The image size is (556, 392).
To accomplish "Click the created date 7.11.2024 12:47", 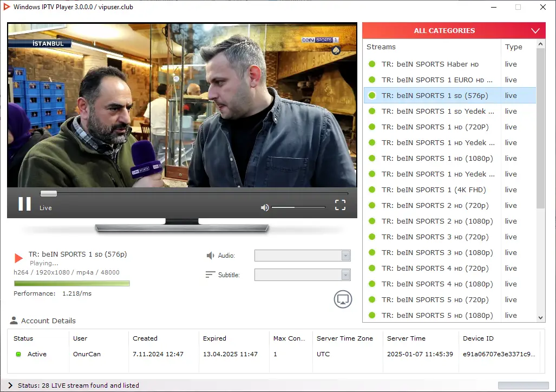I will [x=158, y=354].
